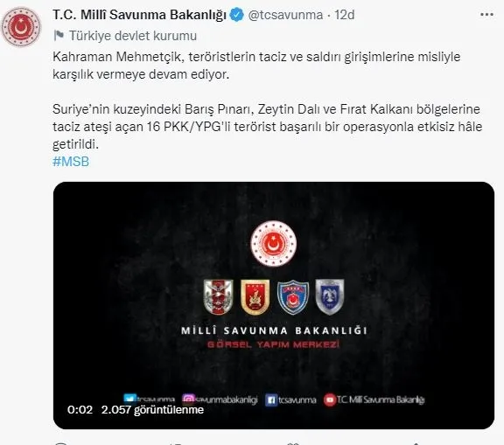Click the blue Naval Forces crest
504x445 pixels.
[293, 297]
